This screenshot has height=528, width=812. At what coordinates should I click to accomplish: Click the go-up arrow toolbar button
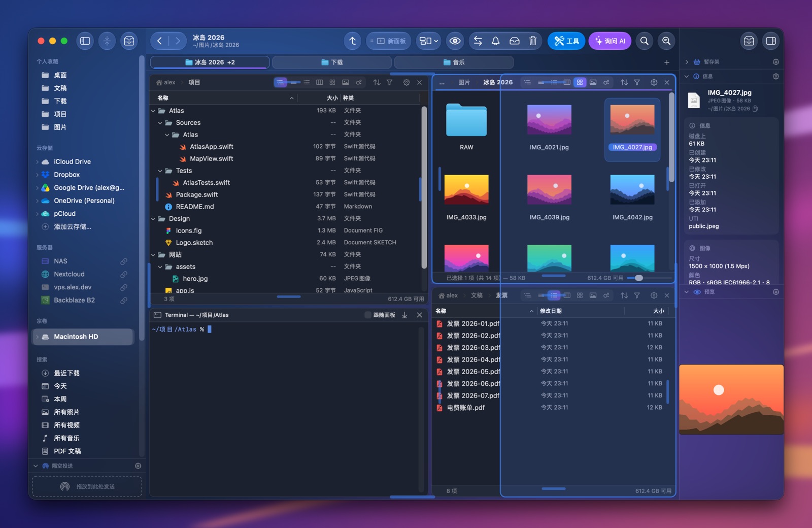(x=353, y=41)
